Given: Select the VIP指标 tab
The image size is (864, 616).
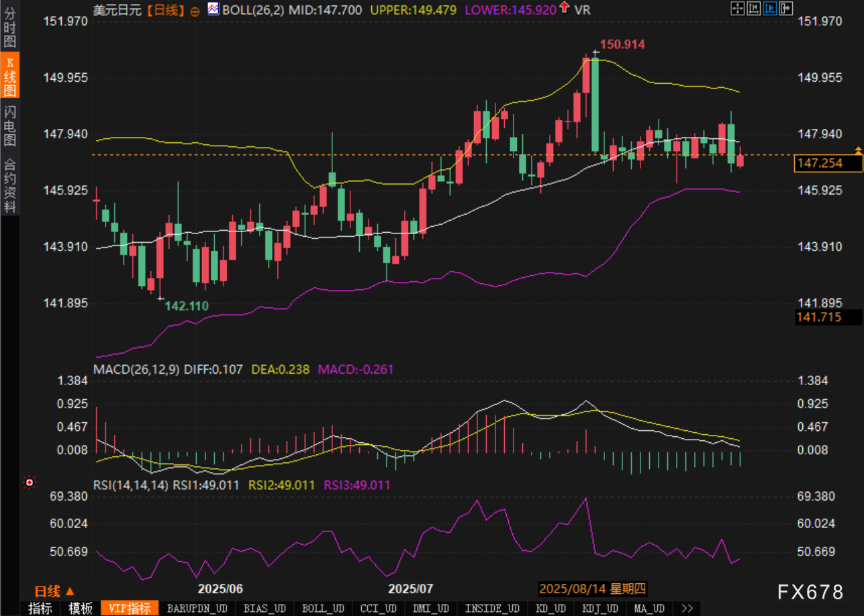Looking at the screenshot, I should pyautogui.click(x=130, y=609).
